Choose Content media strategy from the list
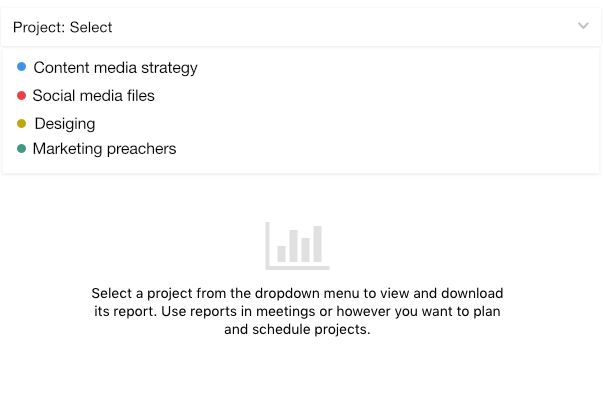 115,68
